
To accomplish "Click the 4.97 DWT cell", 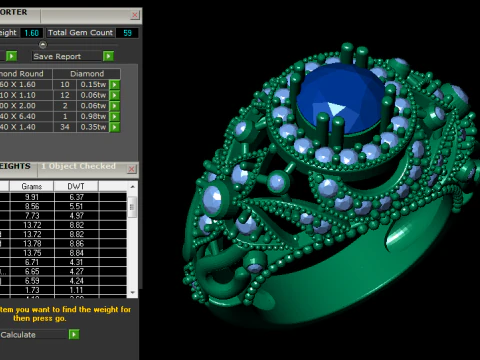I will tap(76, 216).
